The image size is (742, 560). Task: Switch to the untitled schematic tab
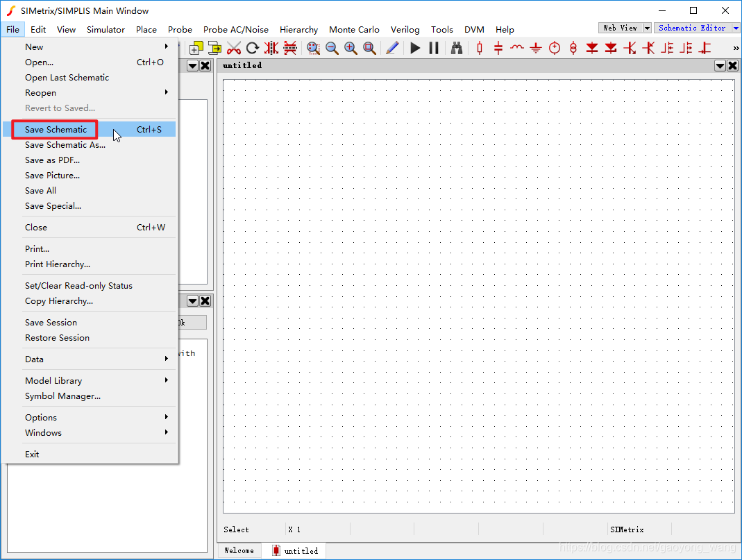(294, 550)
